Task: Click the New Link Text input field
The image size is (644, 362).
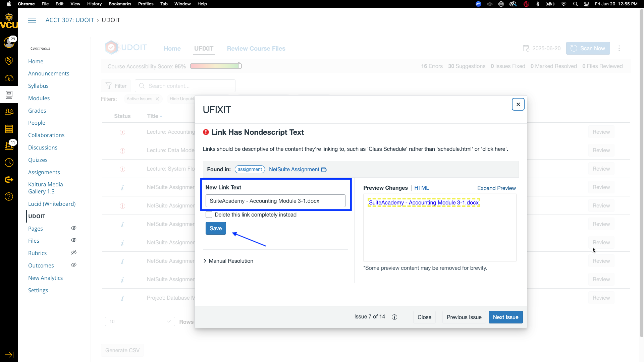Action: pyautogui.click(x=275, y=201)
